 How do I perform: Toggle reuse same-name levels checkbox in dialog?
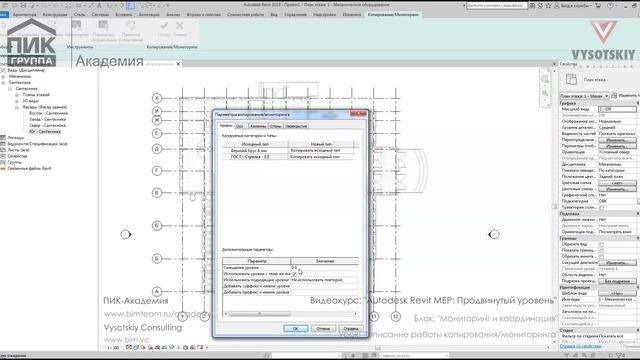(294, 274)
